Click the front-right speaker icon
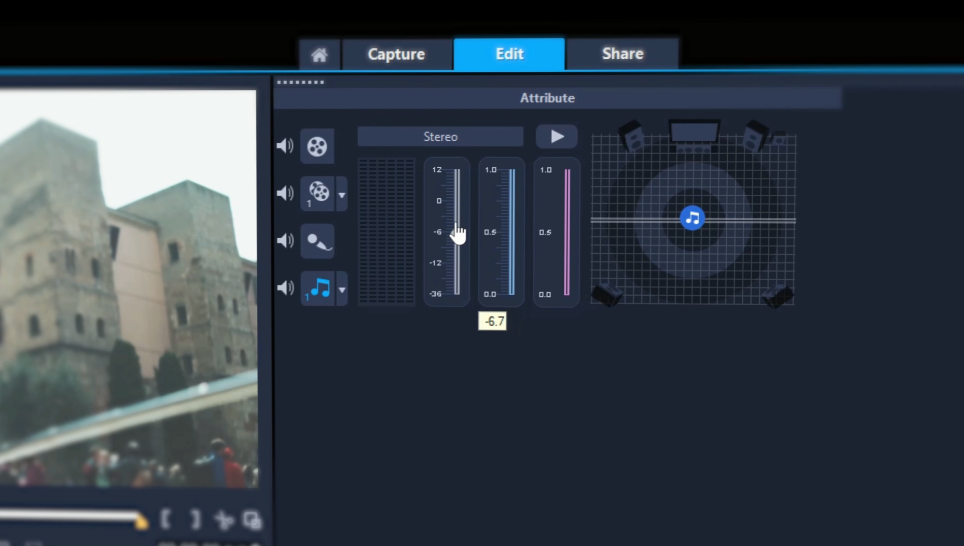The image size is (964, 546). coord(756,136)
